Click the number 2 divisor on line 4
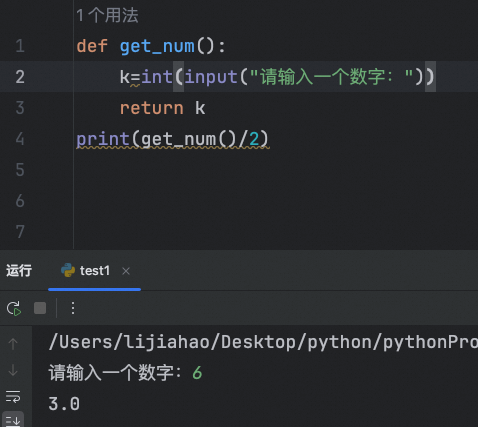 [x=254, y=139]
